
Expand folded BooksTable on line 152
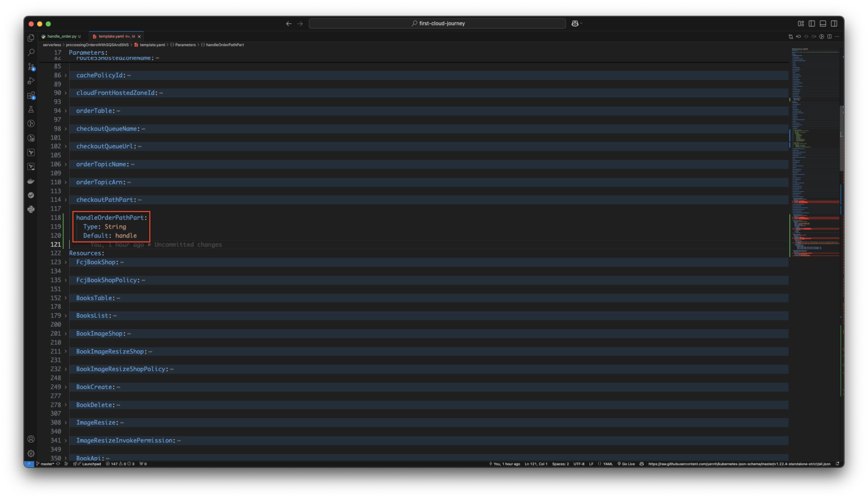tap(66, 298)
